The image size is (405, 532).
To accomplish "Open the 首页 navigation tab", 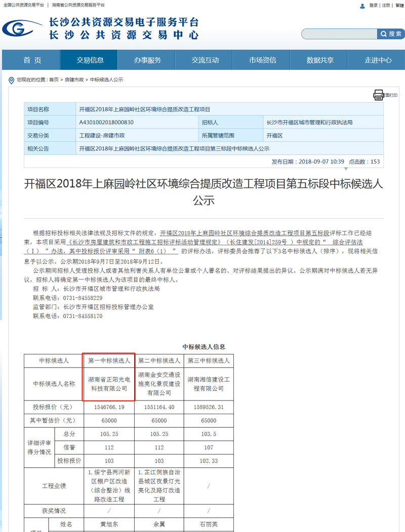I will [32, 60].
